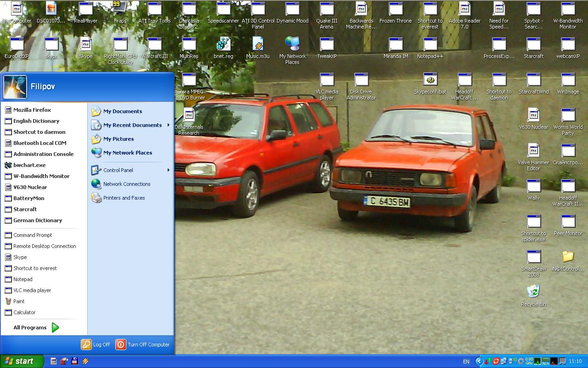Image resolution: width=588 pixels, height=368 pixels.
Task: Click Turn Off Computer button
Action: (x=143, y=345)
